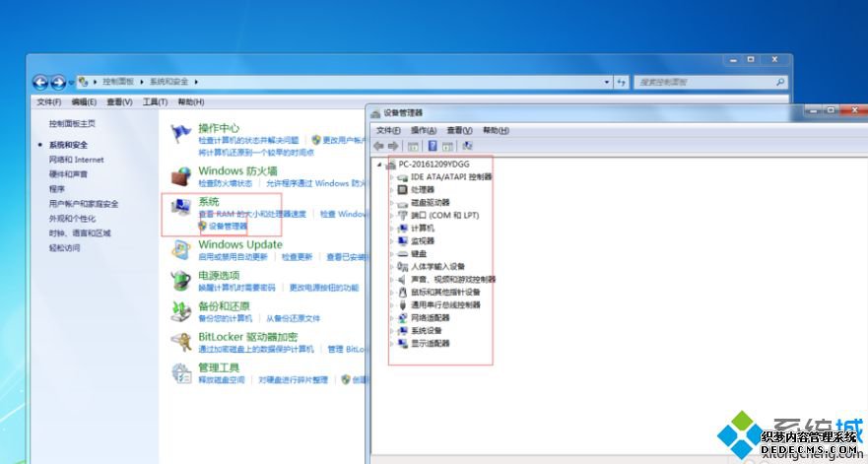Select the PC-20161209YDGG tree label
The width and height of the screenshot is (868, 464).
434,165
